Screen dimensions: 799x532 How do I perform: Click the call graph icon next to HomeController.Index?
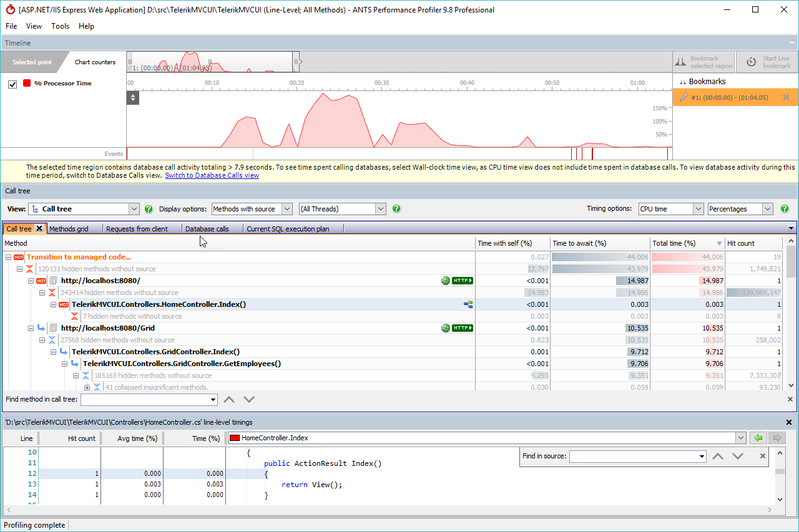(x=467, y=304)
